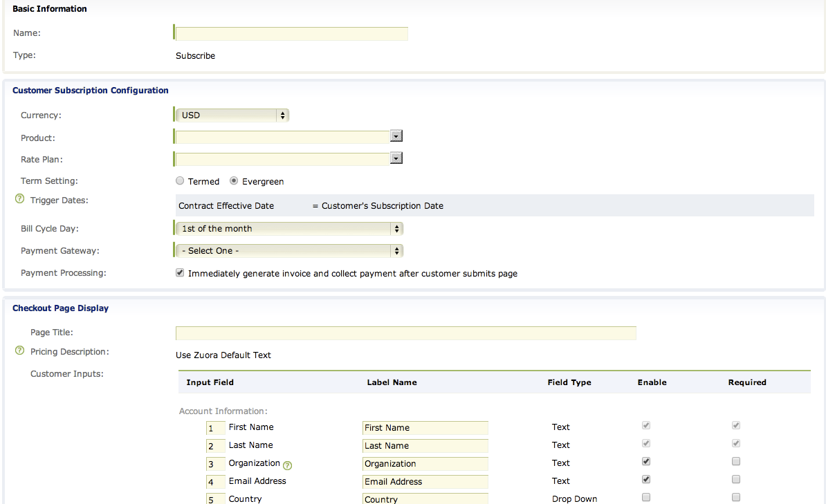Click the 'Subscribe' type value
The image size is (826, 504).
pyautogui.click(x=196, y=55)
